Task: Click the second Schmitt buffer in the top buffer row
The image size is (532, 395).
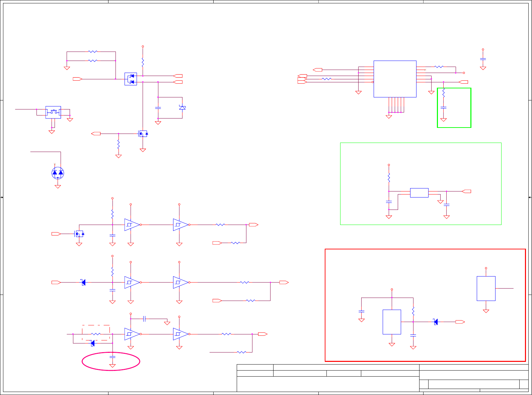Action: pos(181,225)
